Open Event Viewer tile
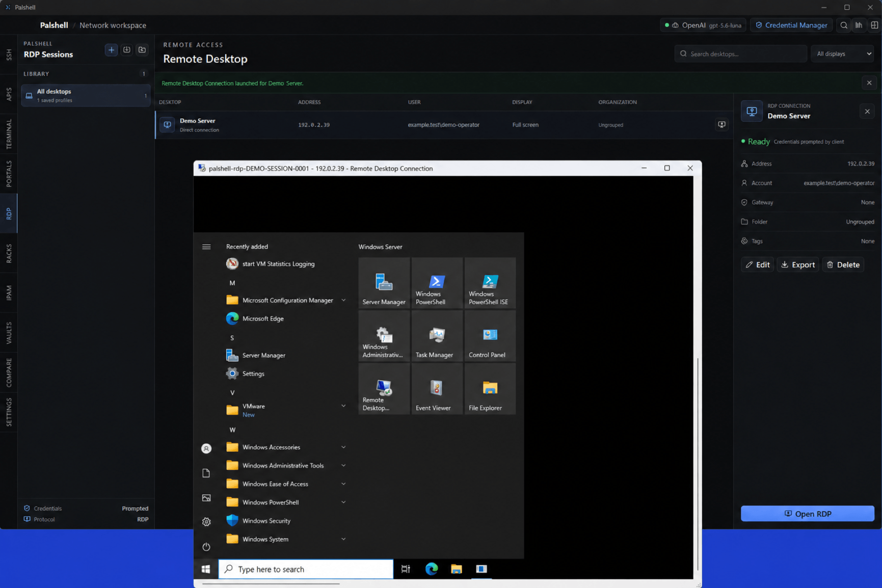 pyautogui.click(x=437, y=388)
